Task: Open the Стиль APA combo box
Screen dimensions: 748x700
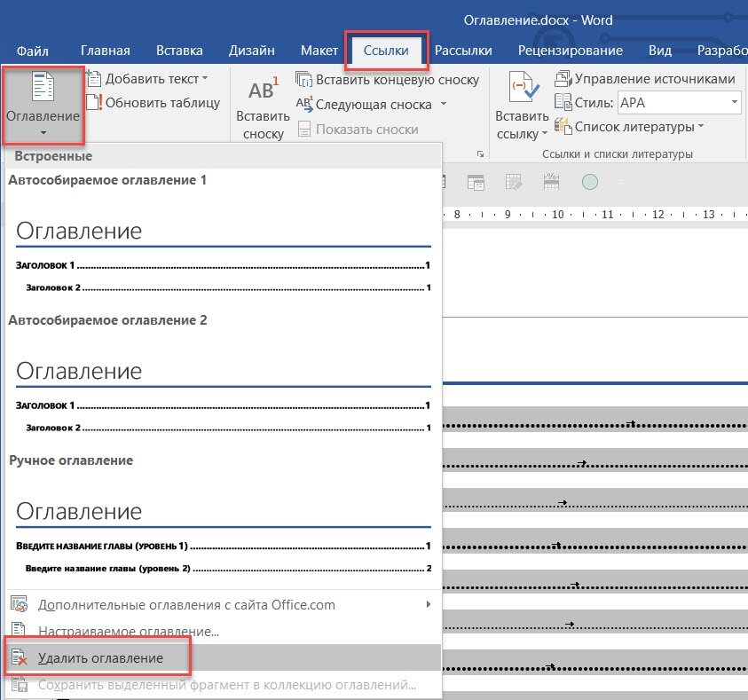Action: pyautogui.click(x=679, y=103)
